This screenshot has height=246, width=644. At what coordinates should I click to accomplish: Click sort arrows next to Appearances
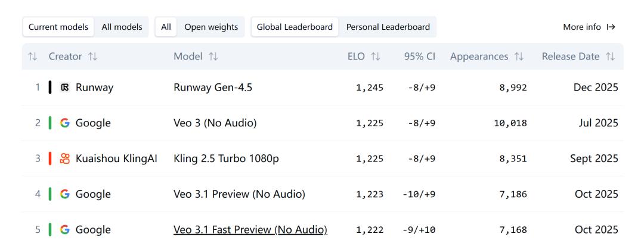tap(519, 57)
